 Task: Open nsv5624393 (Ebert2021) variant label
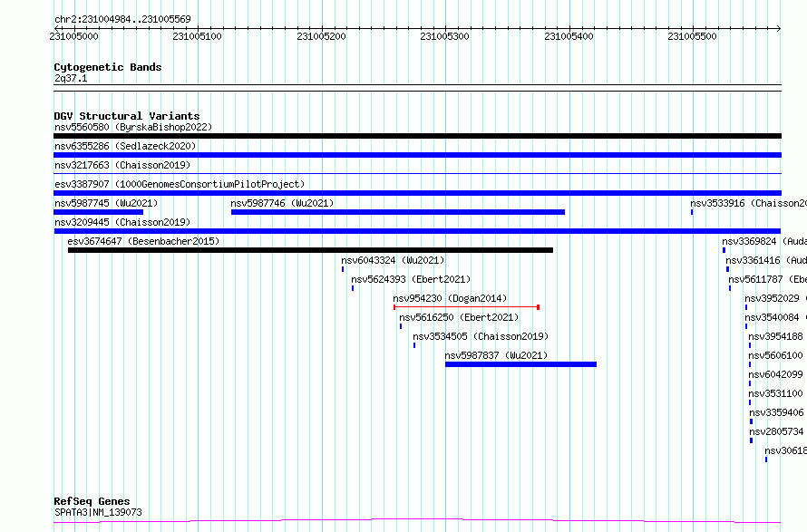pos(411,279)
